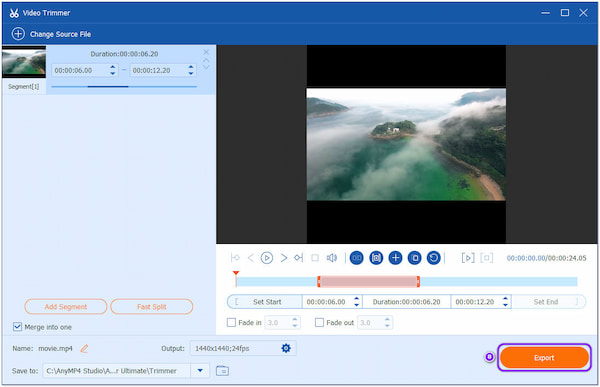Step back one frame
This screenshot has height=387, width=600.
click(x=251, y=258)
